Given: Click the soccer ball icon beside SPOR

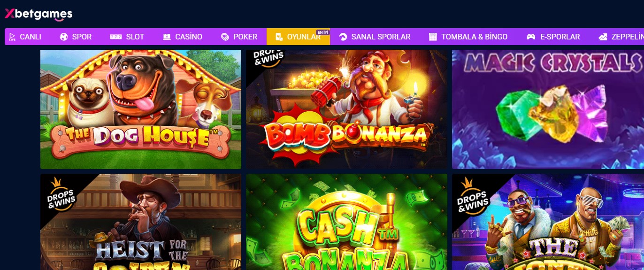Looking at the screenshot, I should pos(64,37).
